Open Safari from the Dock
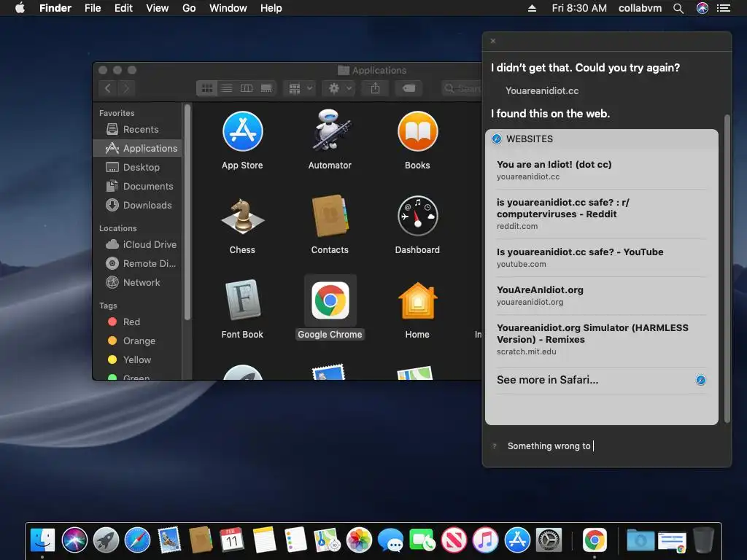The width and height of the screenshot is (747, 560). (138, 540)
